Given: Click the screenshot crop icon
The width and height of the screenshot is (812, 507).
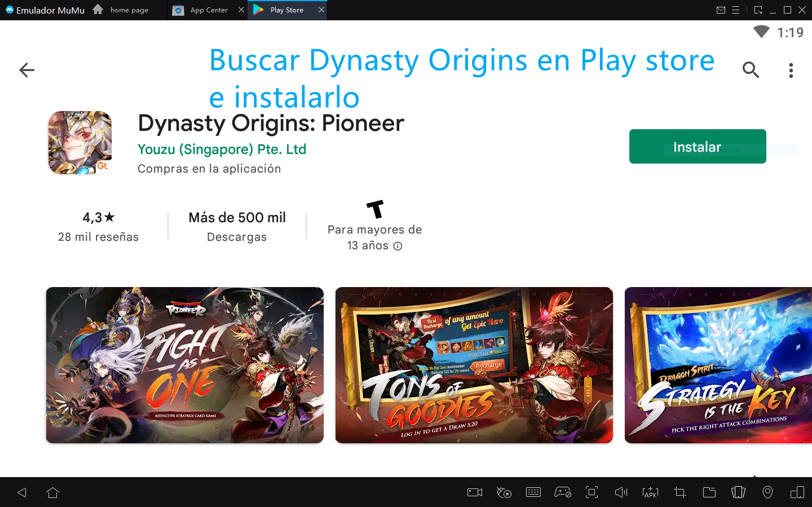Looking at the screenshot, I should tap(679, 492).
